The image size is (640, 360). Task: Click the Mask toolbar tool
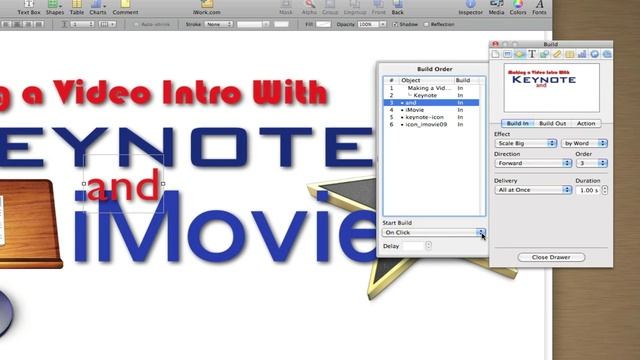[x=286, y=7]
